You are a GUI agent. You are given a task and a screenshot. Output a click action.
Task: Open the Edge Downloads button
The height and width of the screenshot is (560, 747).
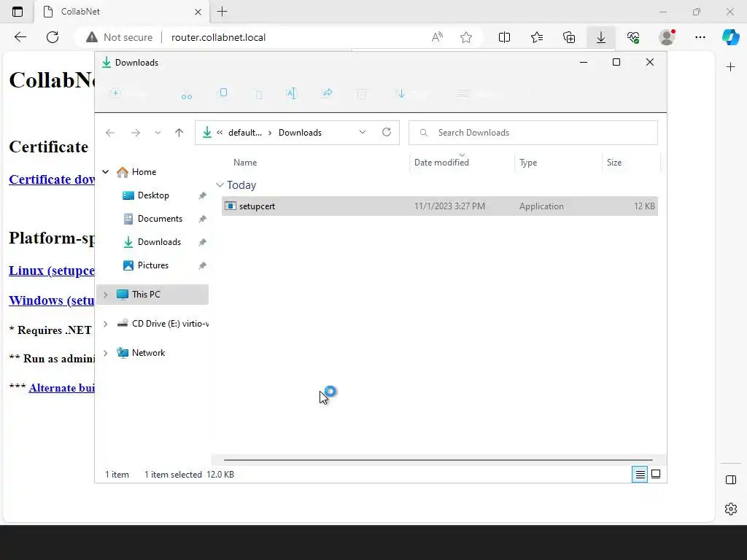tap(601, 37)
